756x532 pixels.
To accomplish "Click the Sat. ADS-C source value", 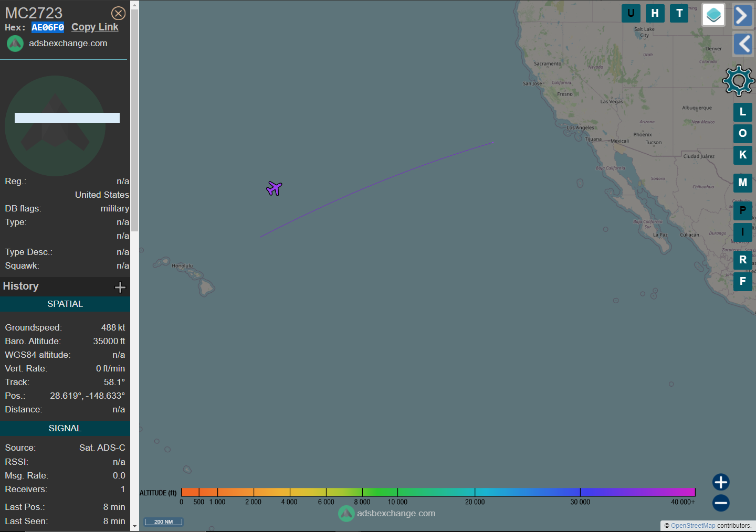I will pos(102,448).
